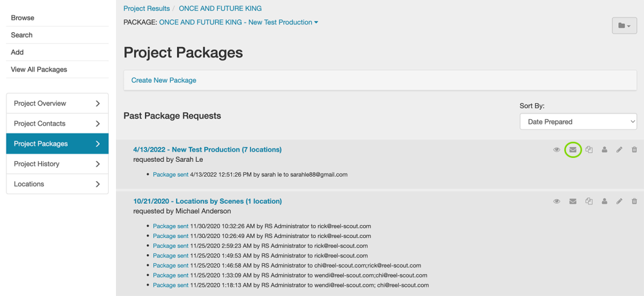Click the trash icon for the Locations by Scenes package

(x=634, y=201)
